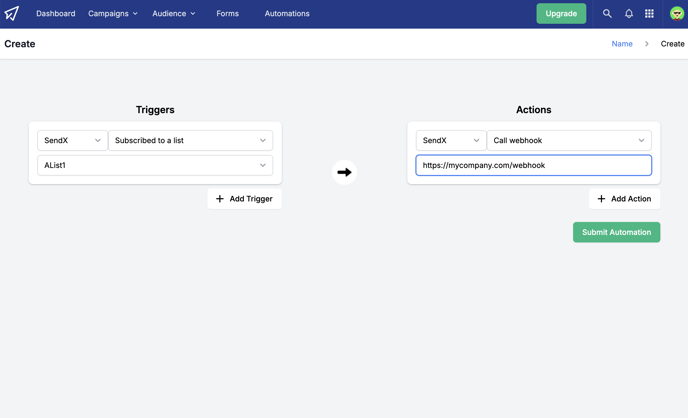The image size is (688, 418).
Task: Focus the webhook URL input field
Action: coord(534,165)
